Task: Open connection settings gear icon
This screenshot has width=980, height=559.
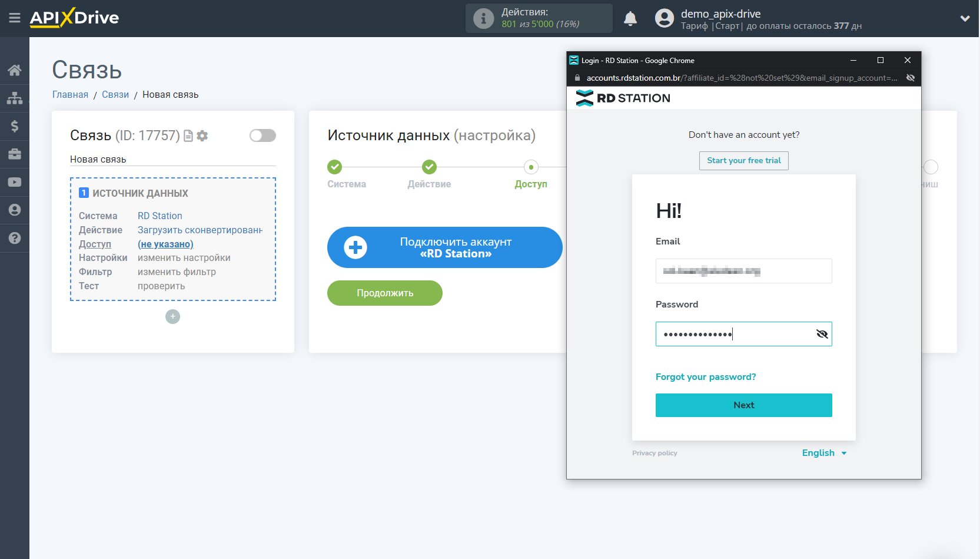Action: [202, 136]
